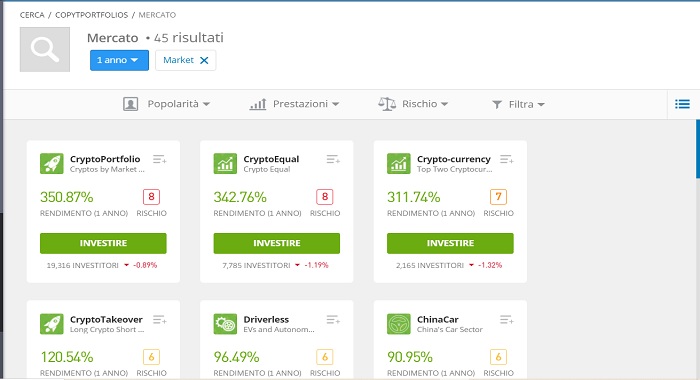Click the Driverless gears icon
Viewport: 700px width, 380px height.
225,324
